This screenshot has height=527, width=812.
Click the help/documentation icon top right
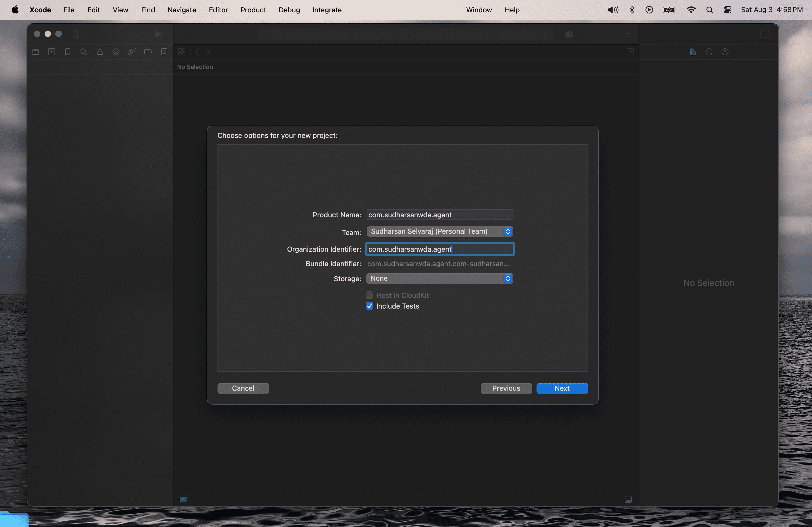point(725,52)
